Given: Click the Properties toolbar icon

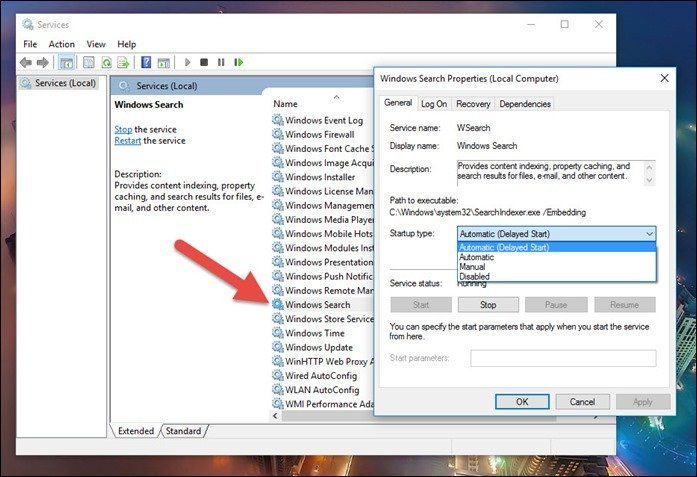Looking at the screenshot, I should 89,62.
